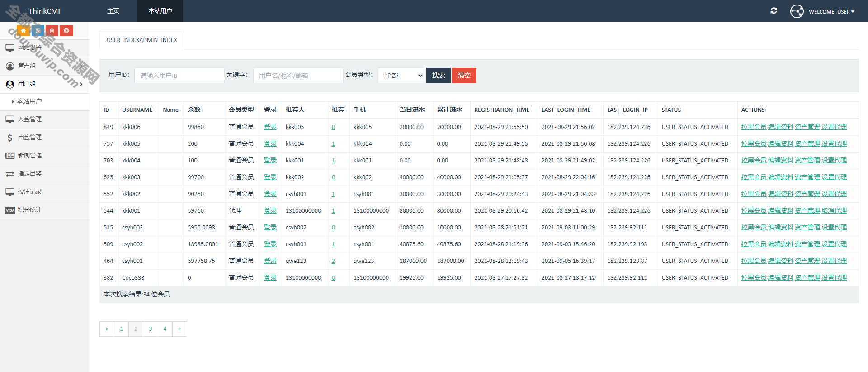Click 设置代理 for user kkk003
The width and height of the screenshot is (868, 372).
point(834,177)
